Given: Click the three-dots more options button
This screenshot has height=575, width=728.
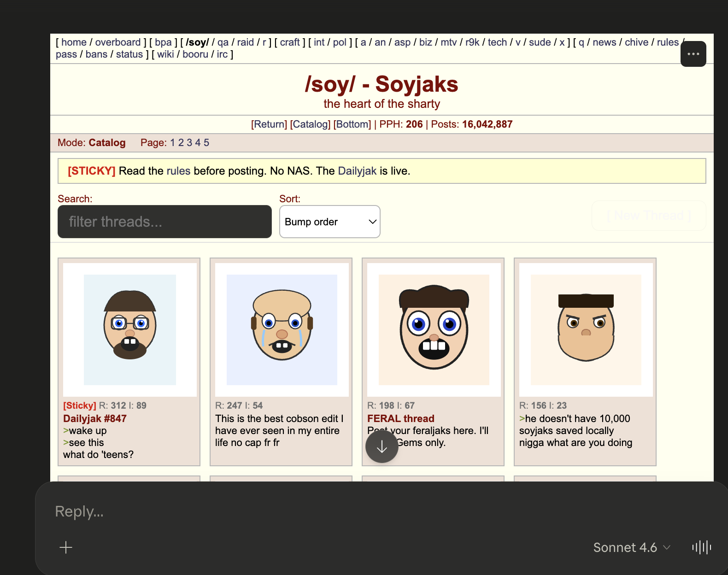Looking at the screenshot, I should (x=693, y=54).
